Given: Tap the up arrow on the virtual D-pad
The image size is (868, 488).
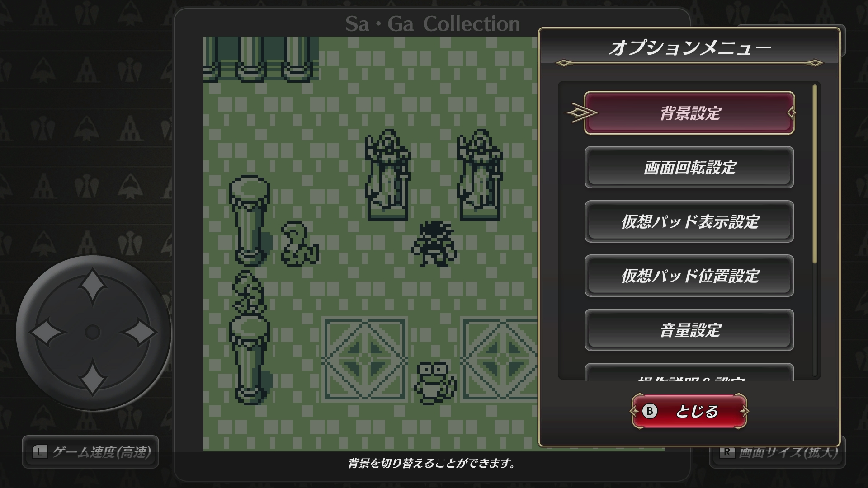Looking at the screenshot, I should 93,286.
